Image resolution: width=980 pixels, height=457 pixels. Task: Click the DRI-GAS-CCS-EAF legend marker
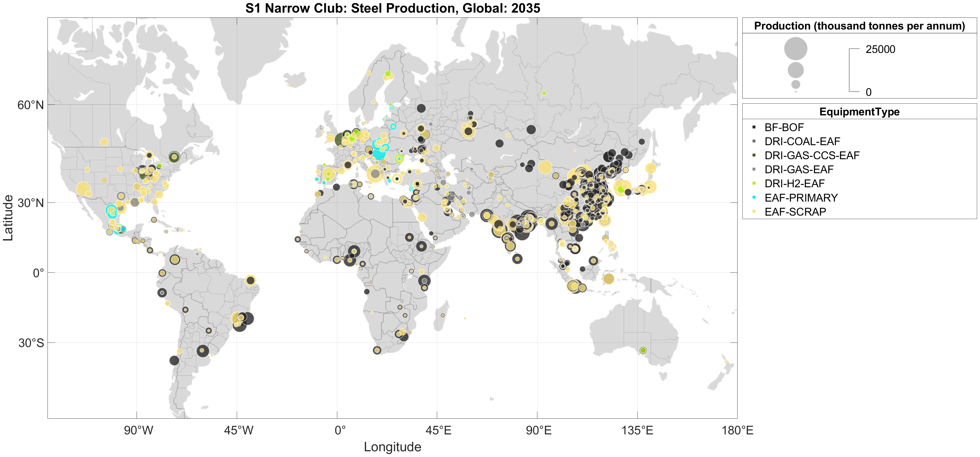coord(754,155)
